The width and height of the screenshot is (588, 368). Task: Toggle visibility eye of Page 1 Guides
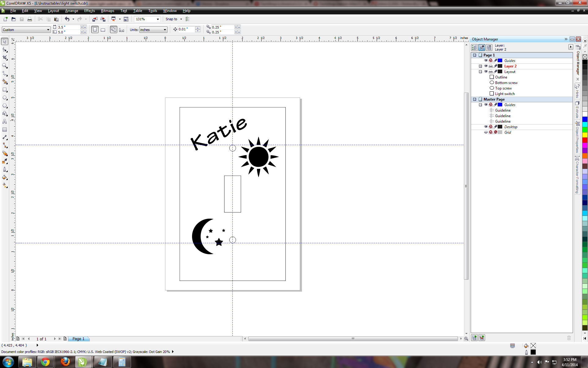point(486,60)
